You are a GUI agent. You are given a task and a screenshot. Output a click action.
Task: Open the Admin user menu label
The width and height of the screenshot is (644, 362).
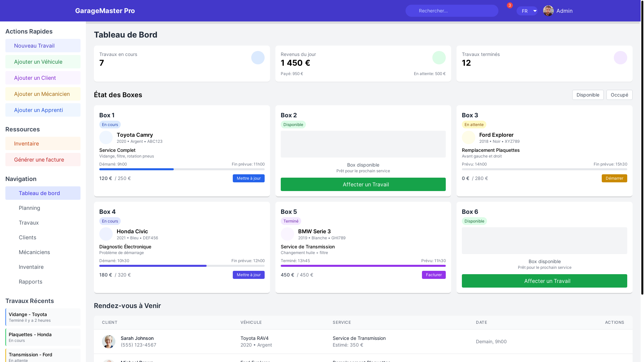tap(565, 11)
